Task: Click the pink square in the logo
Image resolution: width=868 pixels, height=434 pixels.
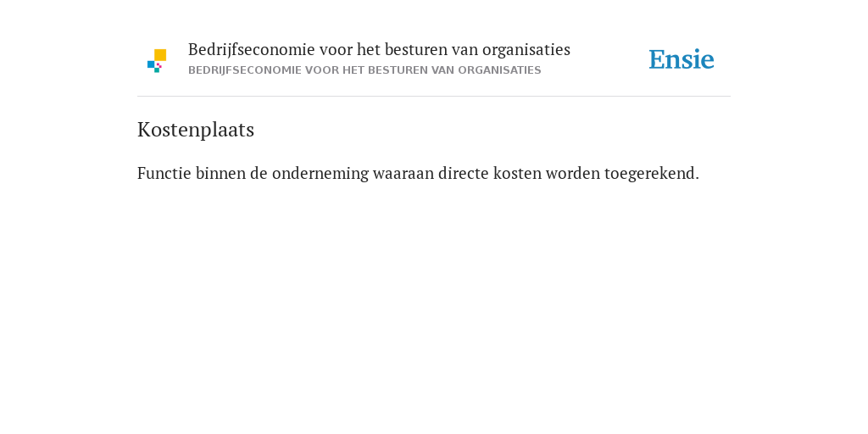Action: 159,65
